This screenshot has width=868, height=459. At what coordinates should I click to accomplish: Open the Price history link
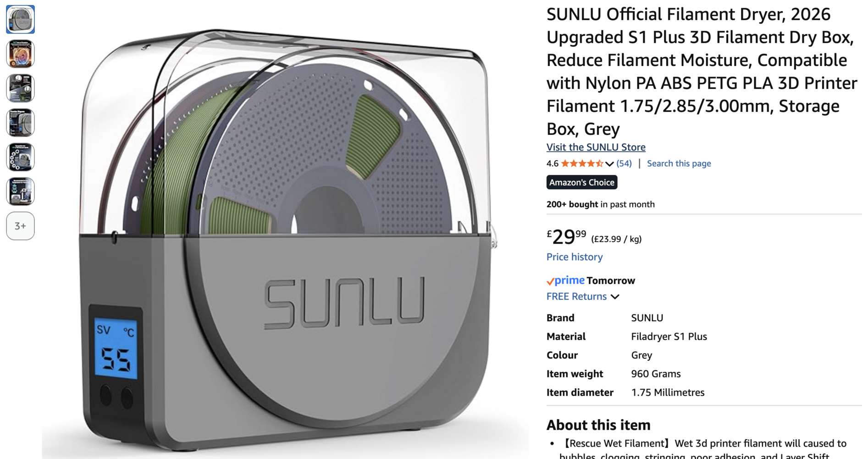coord(574,257)
